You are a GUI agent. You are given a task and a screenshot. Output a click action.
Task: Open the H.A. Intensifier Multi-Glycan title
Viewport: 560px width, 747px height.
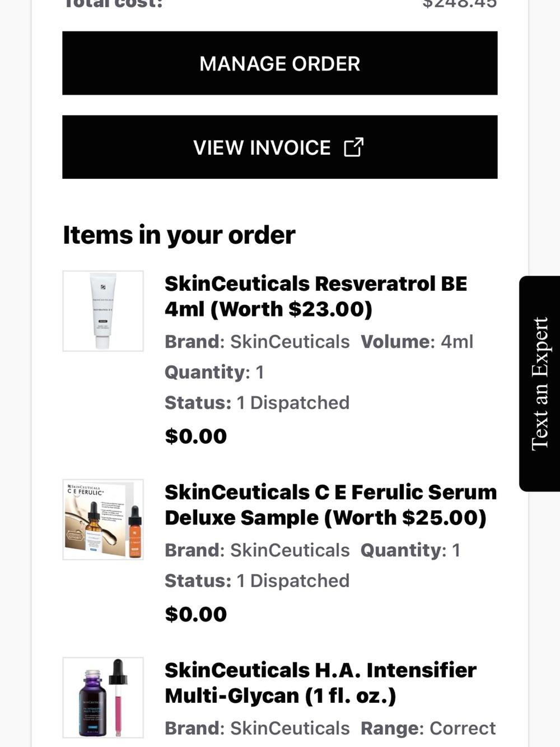320,683
